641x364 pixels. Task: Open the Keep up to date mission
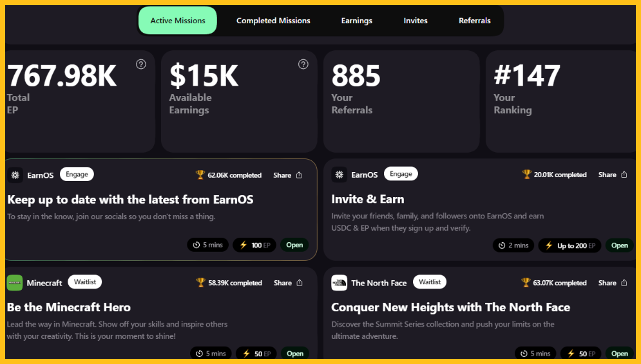(x=294, y=245)
